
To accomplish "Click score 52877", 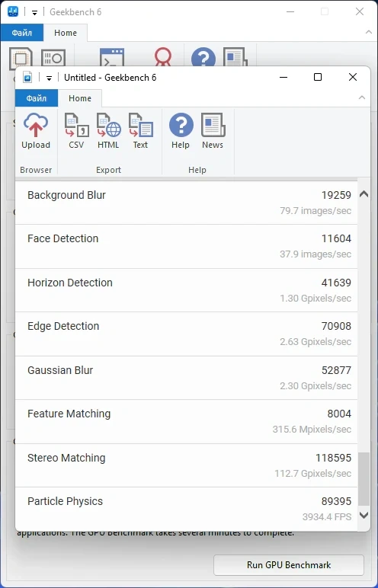I will 336,370.
